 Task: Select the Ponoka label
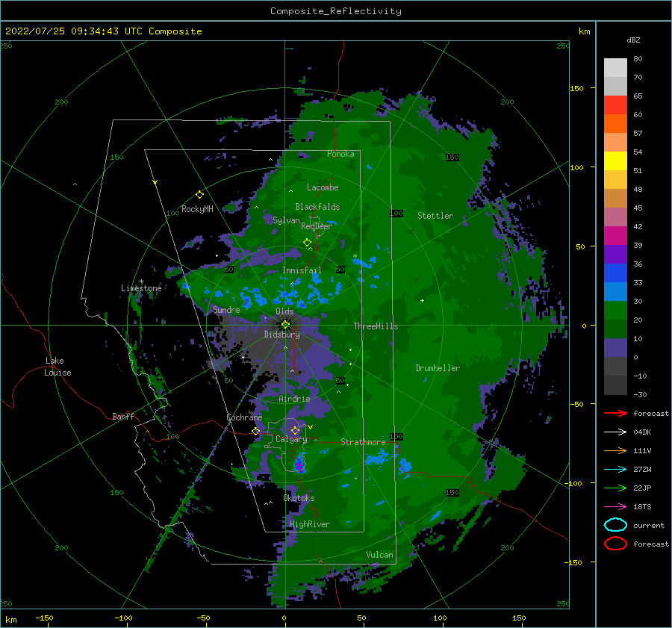[340, 154]
